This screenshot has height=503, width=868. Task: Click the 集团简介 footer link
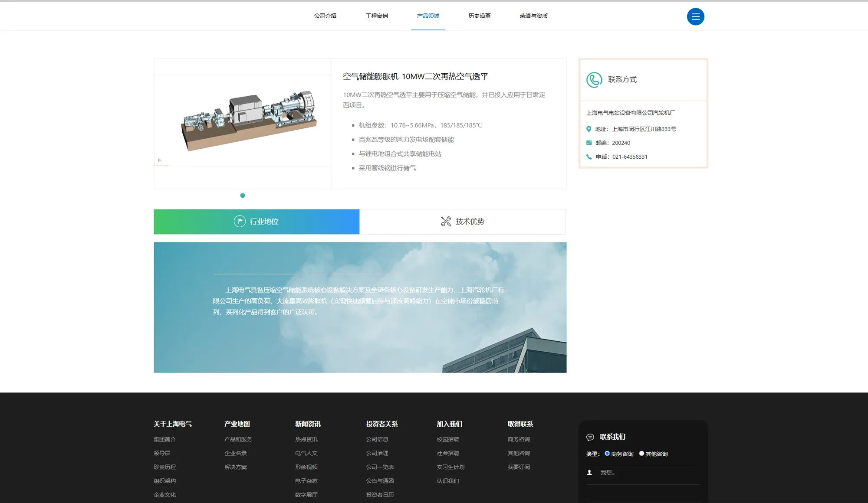pos(165,439)
